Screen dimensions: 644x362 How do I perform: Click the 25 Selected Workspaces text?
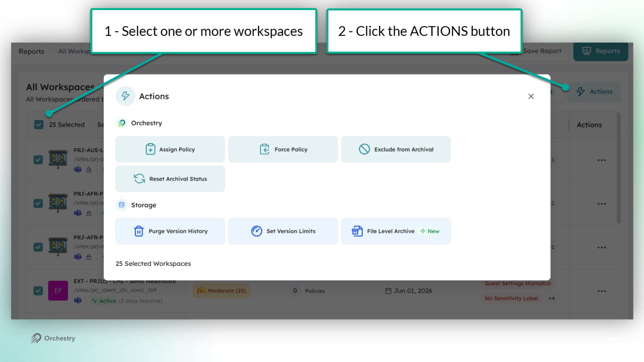click(x=153, y=264)
